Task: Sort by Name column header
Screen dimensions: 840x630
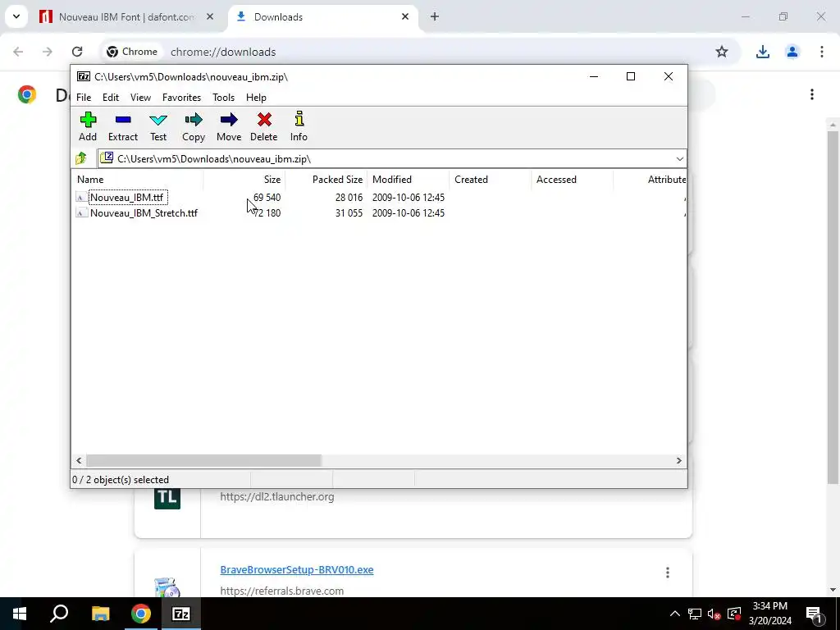Action: pyautogui.click(x=138, y=180)
